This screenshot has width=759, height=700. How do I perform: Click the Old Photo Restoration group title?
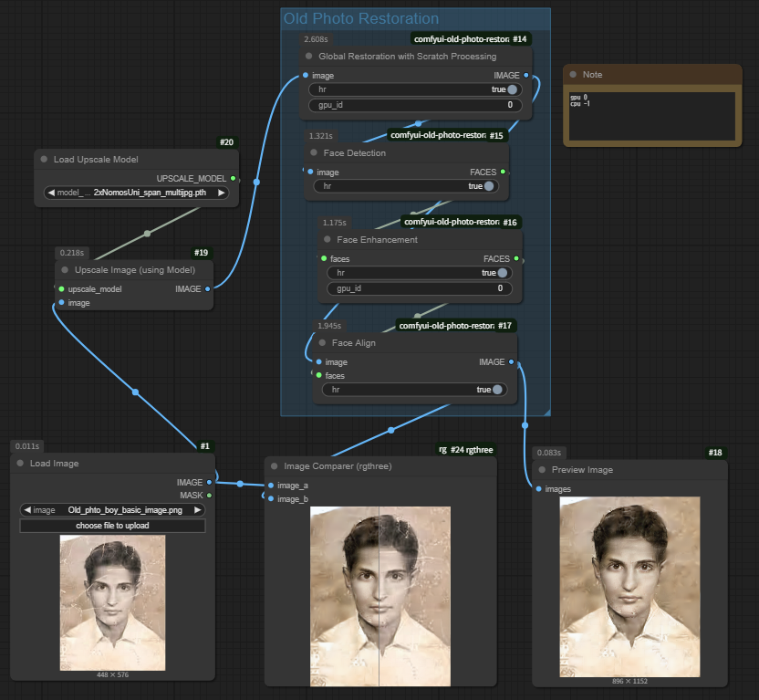click(x=360, y=18)
